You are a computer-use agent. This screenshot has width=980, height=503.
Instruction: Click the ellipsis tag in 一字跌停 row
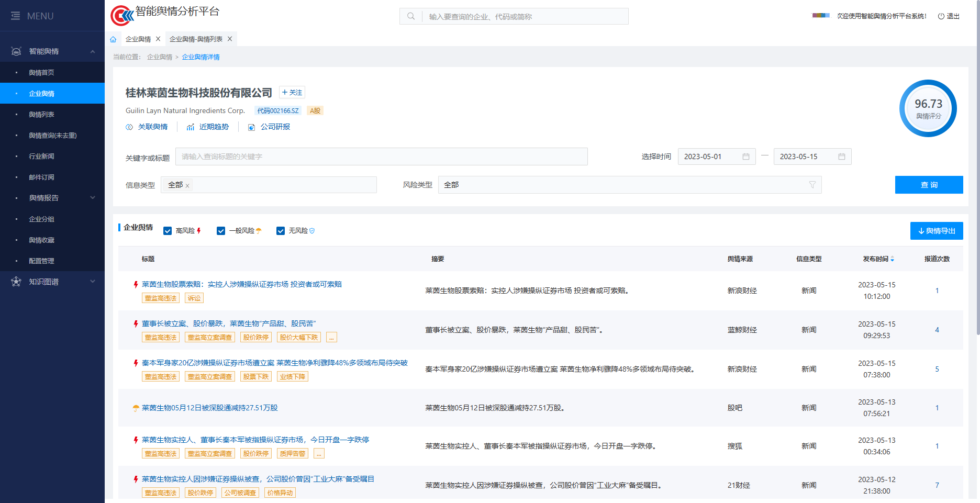[319, 454]
